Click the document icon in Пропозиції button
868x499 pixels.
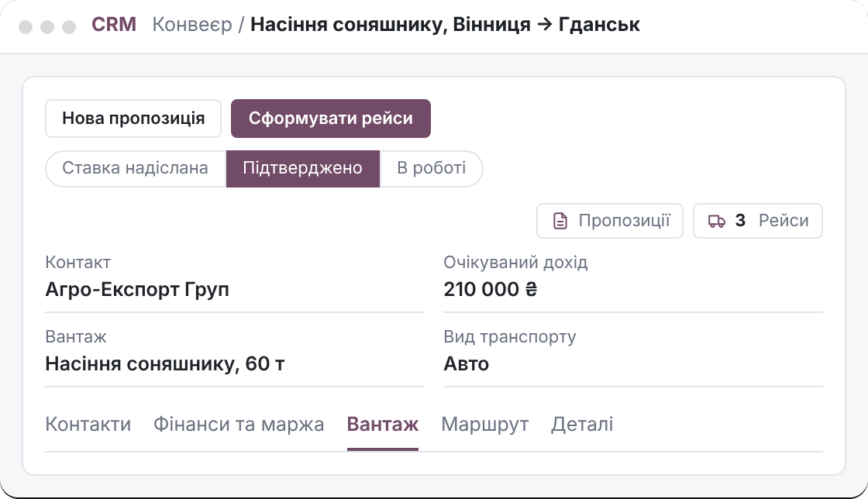click(560, 221)
